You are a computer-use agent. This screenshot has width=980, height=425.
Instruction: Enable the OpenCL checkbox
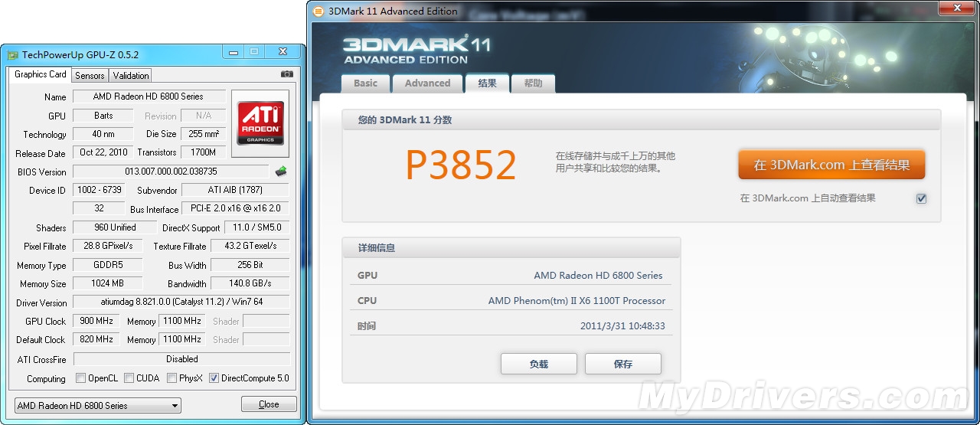[x=81, y=378]
